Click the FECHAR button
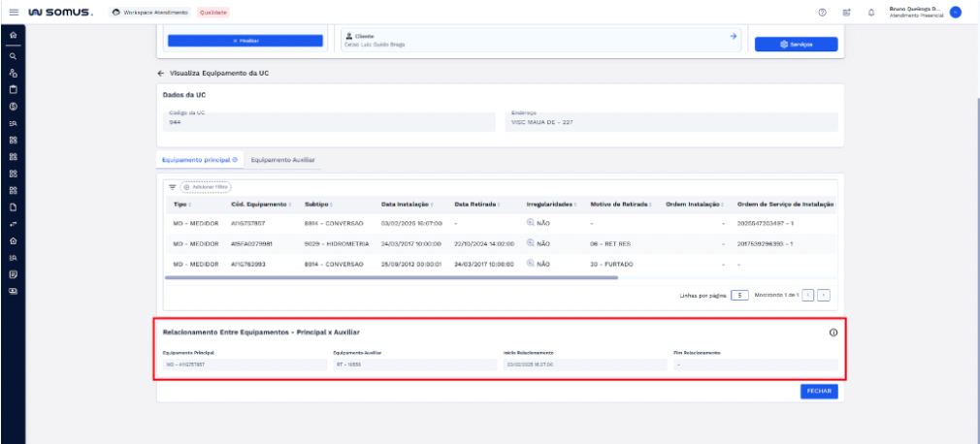The height and width of the screenshot is (444, 980). 819,391
